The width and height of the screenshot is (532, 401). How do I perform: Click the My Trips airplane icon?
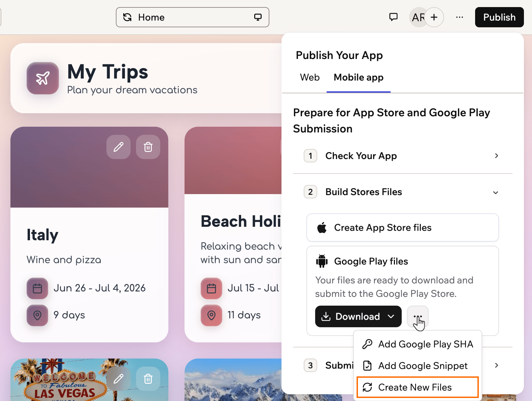coord(43,78)
